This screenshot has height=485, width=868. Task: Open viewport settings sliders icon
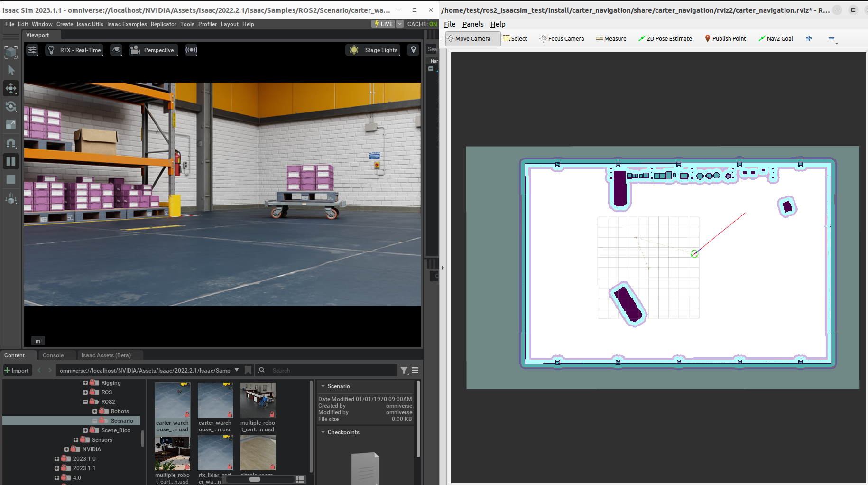32,50
